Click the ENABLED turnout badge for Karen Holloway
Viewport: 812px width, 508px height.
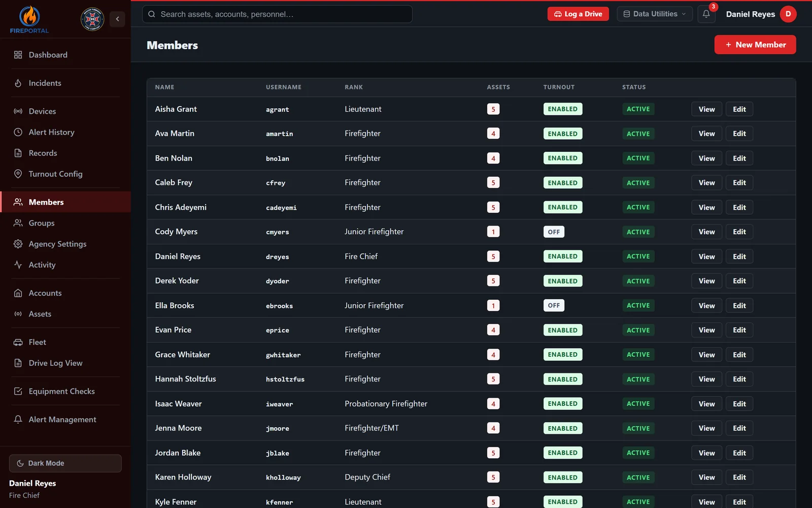click(x=562, y=478)
